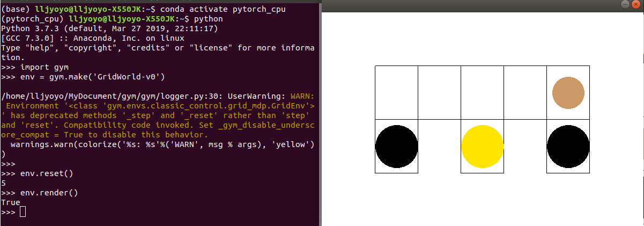Image resolution: width=644 pixels, height=226 pixels.
Task: Click the 'warnings.warn(colorize' line
Action: coord(161,144)
